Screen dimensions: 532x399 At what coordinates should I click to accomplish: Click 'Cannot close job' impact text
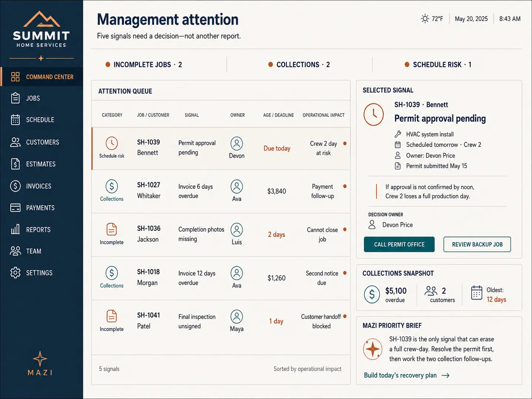322,235
